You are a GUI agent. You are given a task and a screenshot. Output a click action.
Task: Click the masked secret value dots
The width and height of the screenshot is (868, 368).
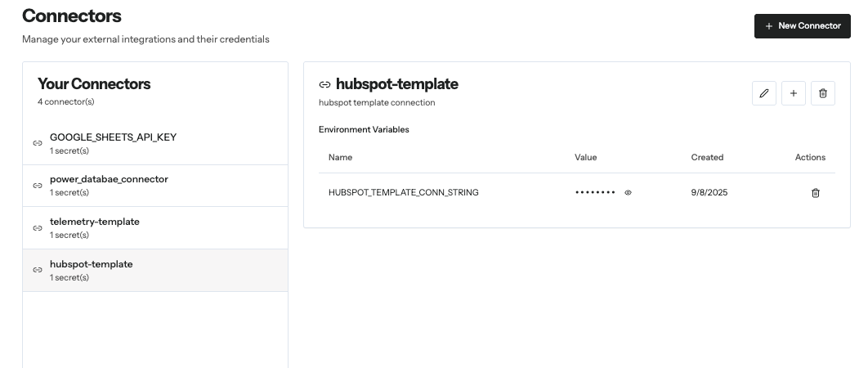click(x=595, y=192)
